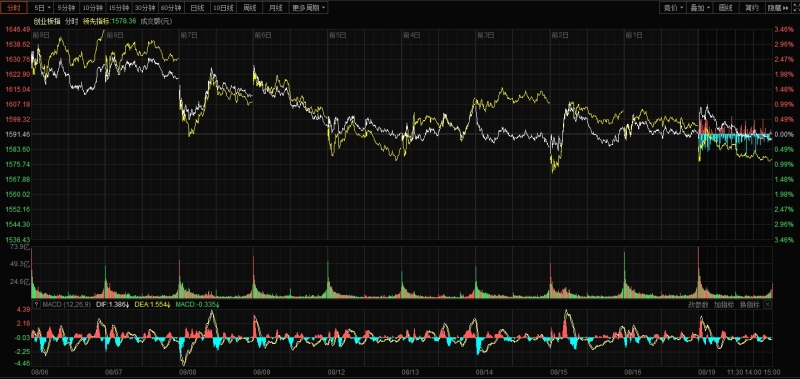Open the 叠加 overlay dropdown
The width and height of the screenshot is (800, 379).
701,8
